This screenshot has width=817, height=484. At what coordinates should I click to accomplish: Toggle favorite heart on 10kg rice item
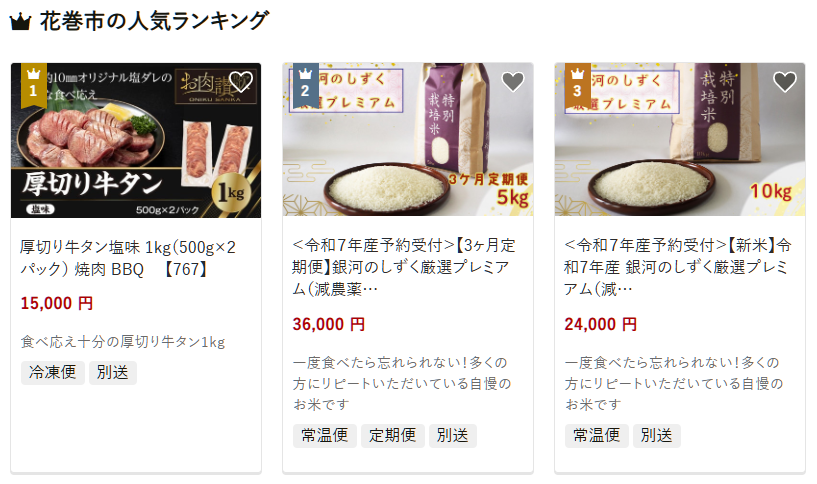tap(785, 82)
